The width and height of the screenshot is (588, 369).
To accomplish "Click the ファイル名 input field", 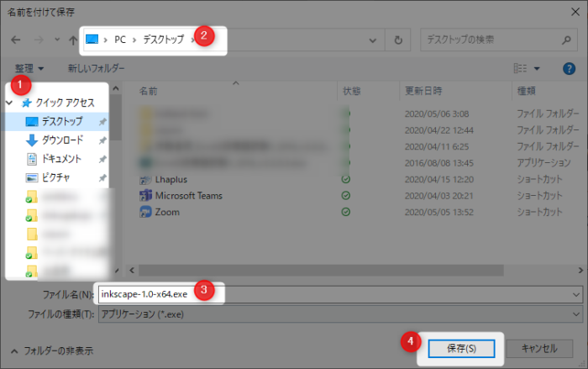I will (x=336, y=294).
